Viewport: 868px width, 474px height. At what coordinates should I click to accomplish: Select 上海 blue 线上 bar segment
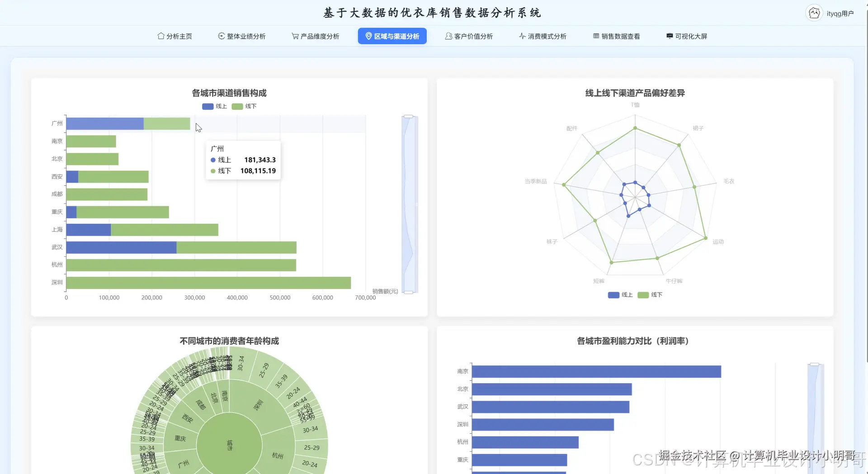click(x=89, y=230)
